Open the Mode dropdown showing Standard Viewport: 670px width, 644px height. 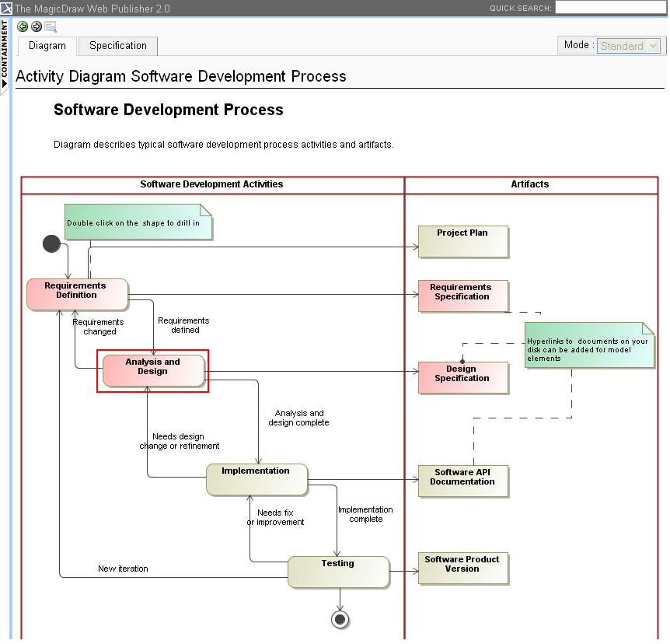629,46
